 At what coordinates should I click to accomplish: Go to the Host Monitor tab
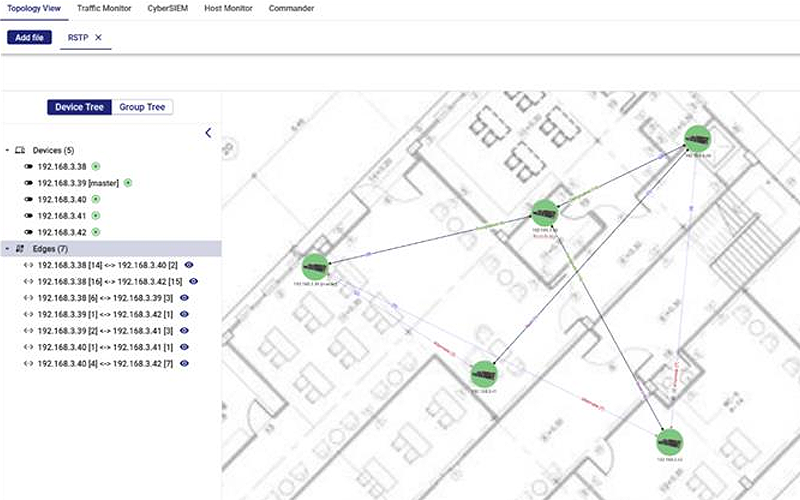228,8
